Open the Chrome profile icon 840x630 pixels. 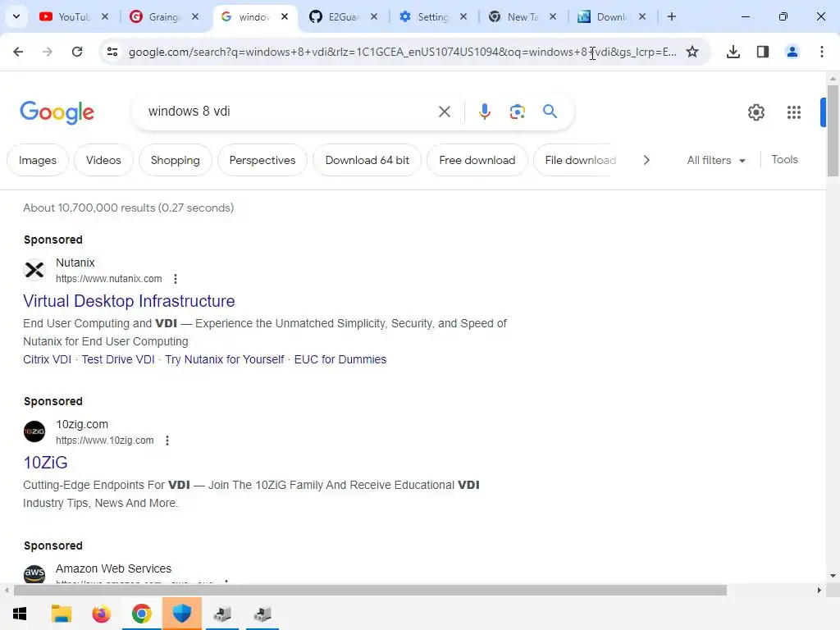click(x=792, y=52)
